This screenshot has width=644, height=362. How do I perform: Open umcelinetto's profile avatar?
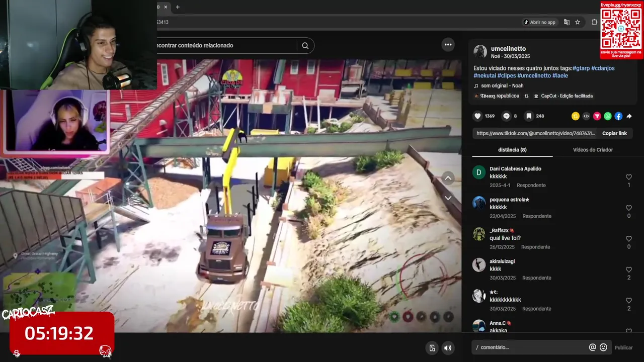pyautogui.click(x=480, y=52)
